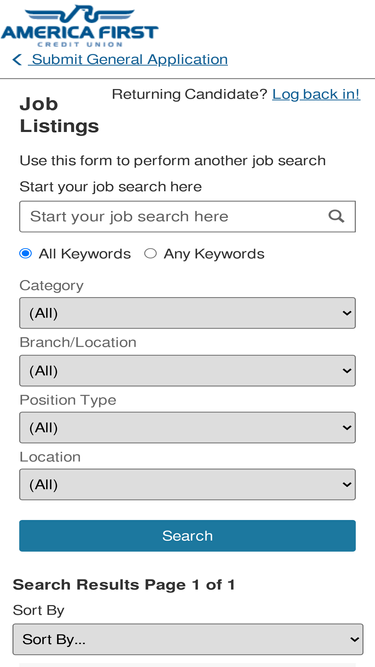This screenshot has width=375, height=667.
Task: Click the America First Credit Union logo
Action: [80, 25]
